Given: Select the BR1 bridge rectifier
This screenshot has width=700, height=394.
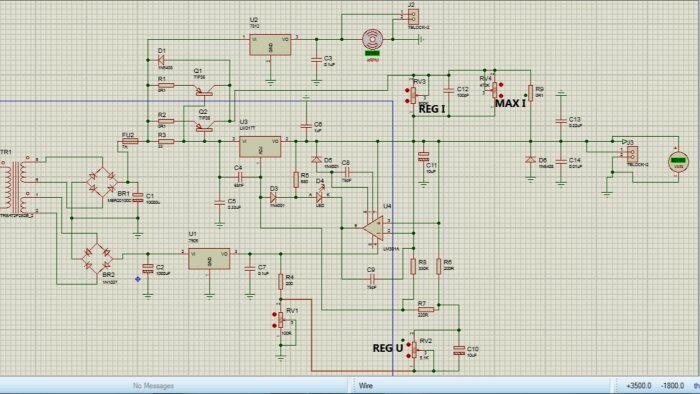Looking at the screenshot, I should [103, 182].
